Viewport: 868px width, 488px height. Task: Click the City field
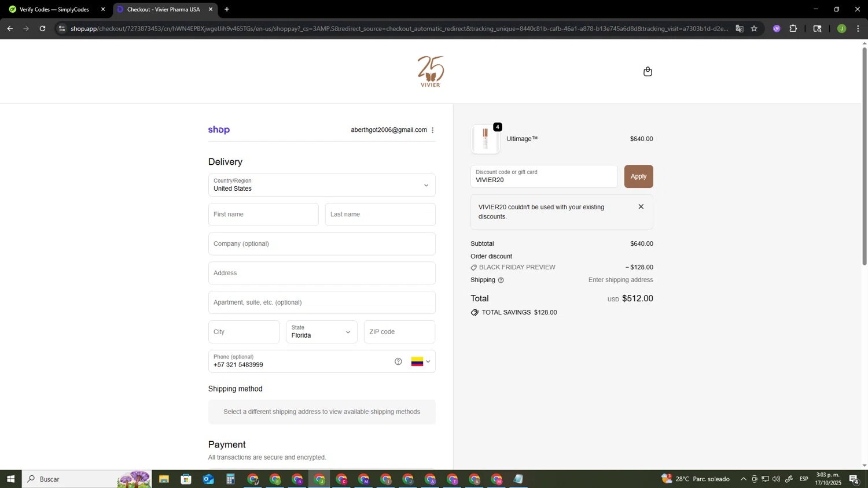click(x=244, y=332)
